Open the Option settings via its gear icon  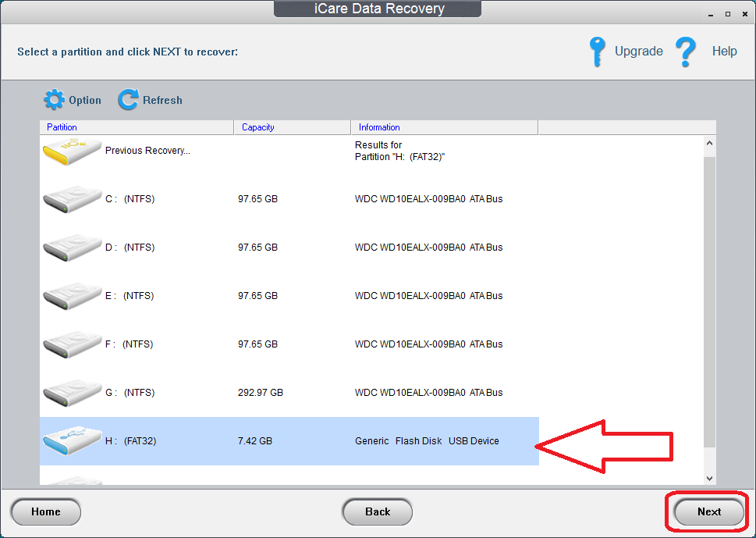(53, 100)
